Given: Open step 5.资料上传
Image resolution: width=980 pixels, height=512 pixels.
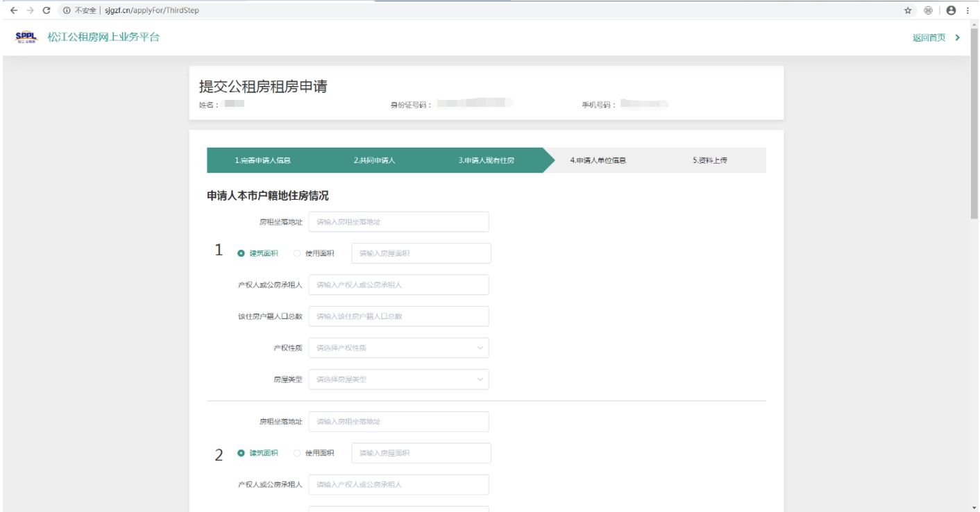Looking at the screenshot, I should click(x=709, y=160).
